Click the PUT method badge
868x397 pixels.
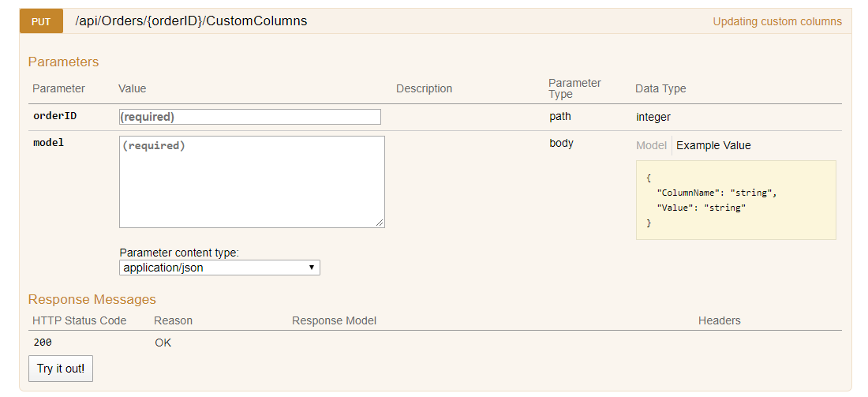coord(41,21)
